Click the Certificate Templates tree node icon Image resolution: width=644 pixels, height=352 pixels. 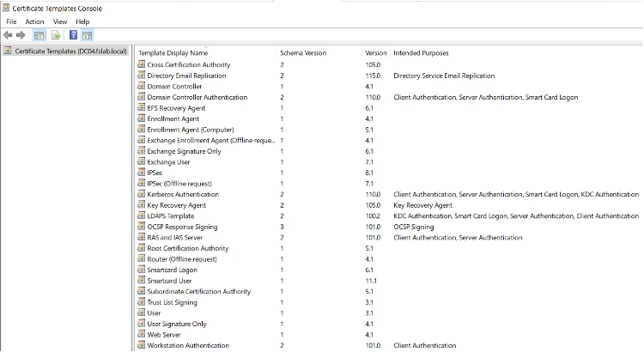(8, 51)
